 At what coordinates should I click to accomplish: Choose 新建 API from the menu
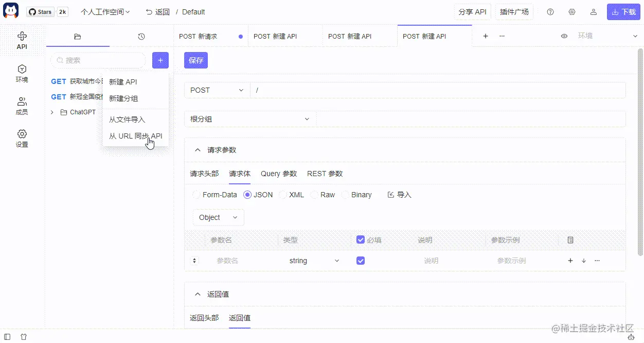click(x=136, y=82)
